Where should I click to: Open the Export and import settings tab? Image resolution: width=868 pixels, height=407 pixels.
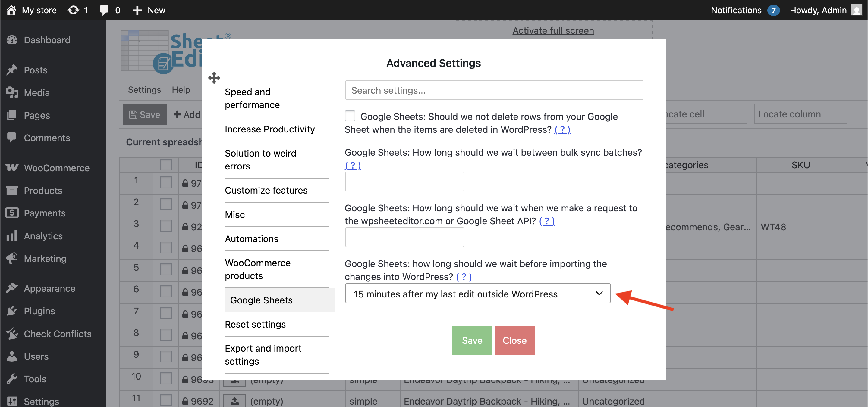click(277, 355)
